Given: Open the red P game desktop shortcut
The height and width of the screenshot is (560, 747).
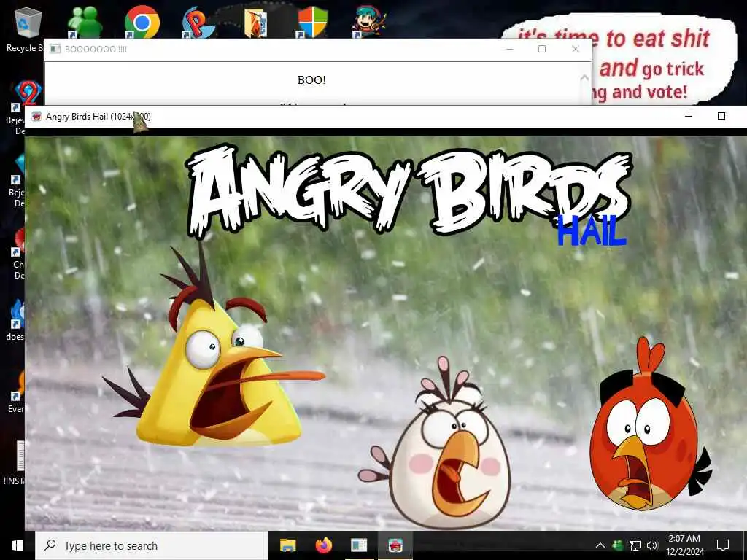Looking at the screenshot, I should pos(198,23).
